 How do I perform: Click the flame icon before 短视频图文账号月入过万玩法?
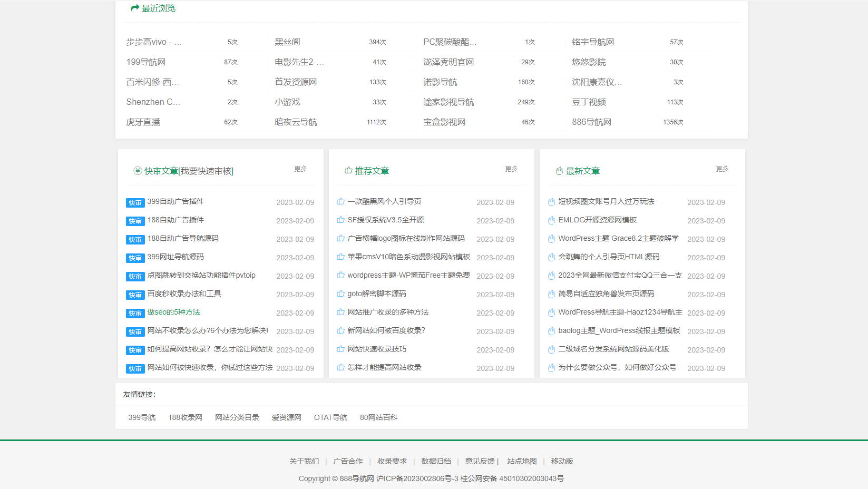551,202
